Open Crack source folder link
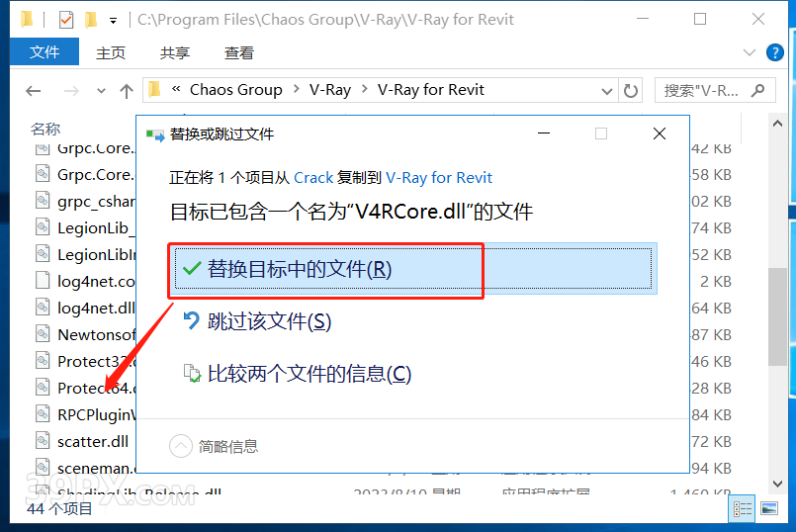The image size is (796, 532). [x=313, y=178]
